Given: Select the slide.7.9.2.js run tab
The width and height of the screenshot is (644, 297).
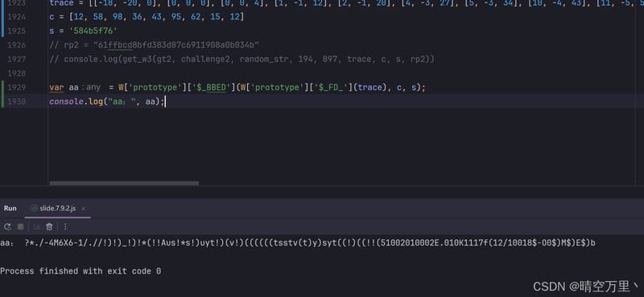Looking at the screenshot, I should click(57, 208).
